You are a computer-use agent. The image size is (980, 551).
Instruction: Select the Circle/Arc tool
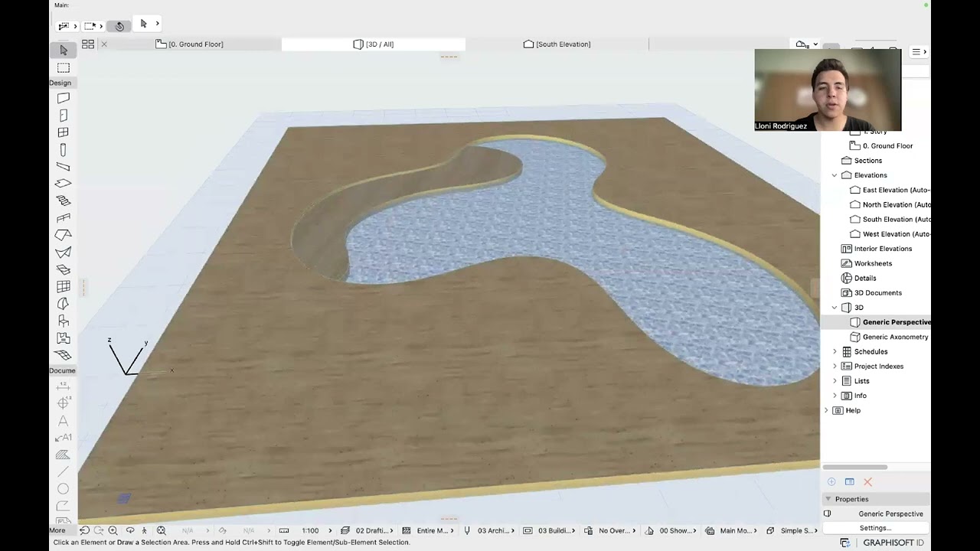tap(64, 488)
